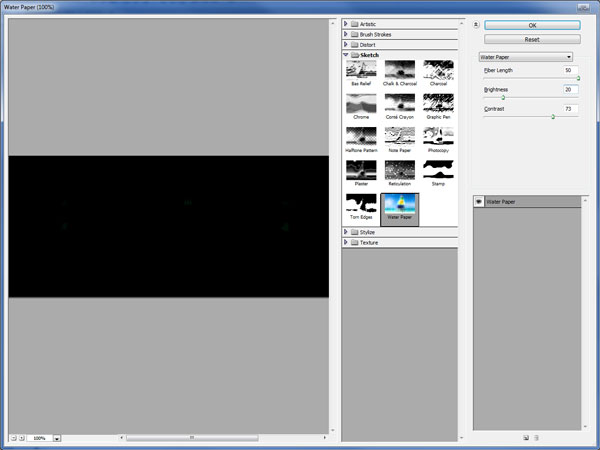Image resolution: width=600 pixels, height=450 pixels.
Task: Click the new effect layer icon
Action: pos(526,437)
